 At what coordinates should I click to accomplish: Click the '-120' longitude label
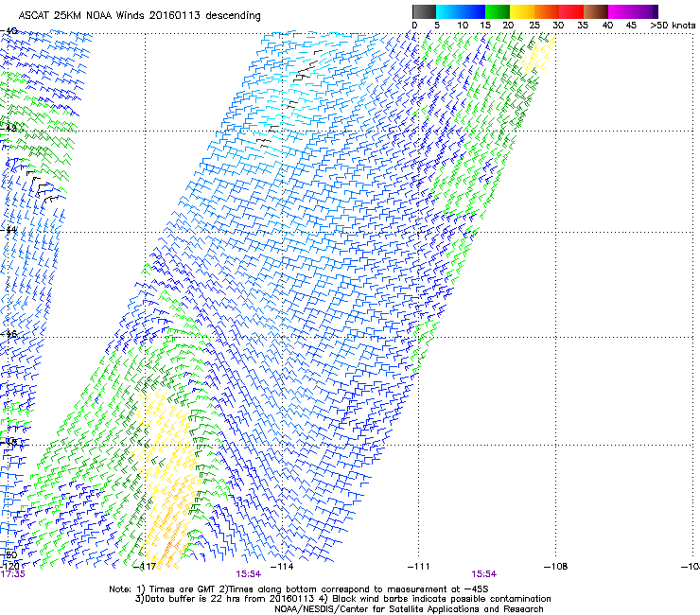click(x=9, y=567)
